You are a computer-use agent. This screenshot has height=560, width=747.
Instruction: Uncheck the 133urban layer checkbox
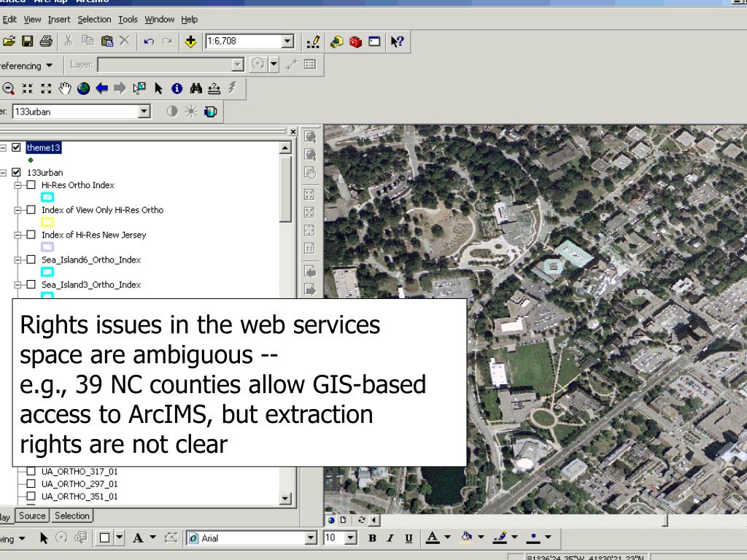(x=16, y=172)
